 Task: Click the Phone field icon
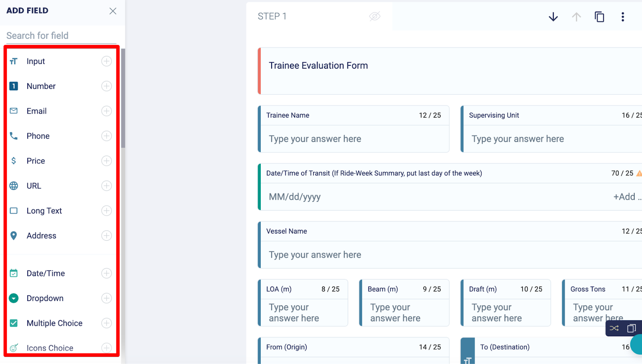[13, 136]
